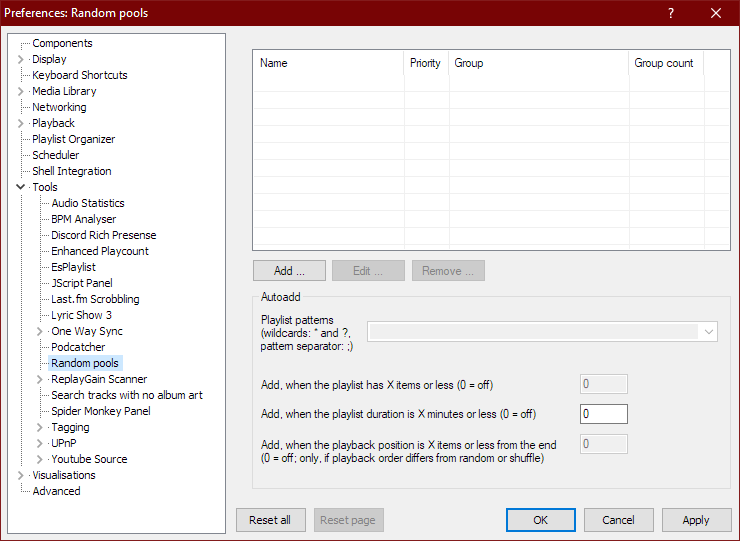Expand the Visualisations node

click(x=20, y=475)
